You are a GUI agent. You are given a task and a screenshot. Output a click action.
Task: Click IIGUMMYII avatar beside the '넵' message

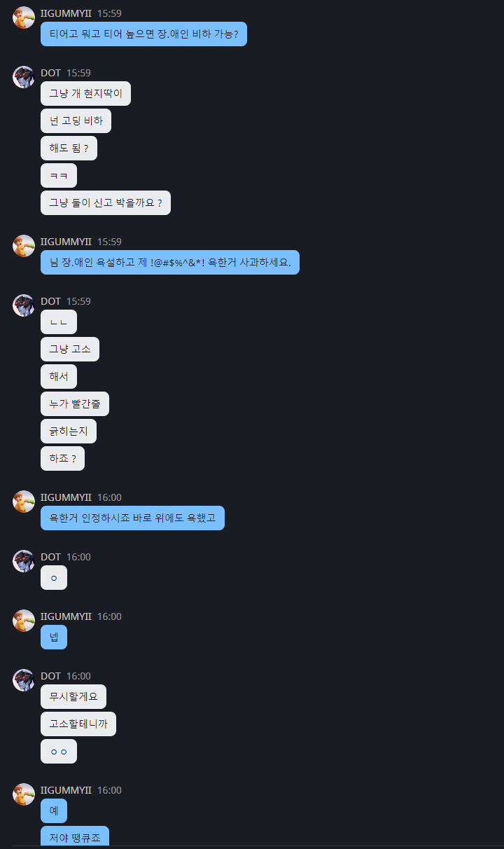click(24, 621)
